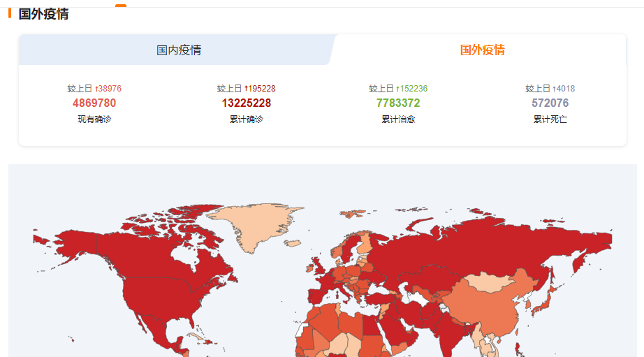Select India on the world map
Screen dimensions: 644x357
click(450, 335)
